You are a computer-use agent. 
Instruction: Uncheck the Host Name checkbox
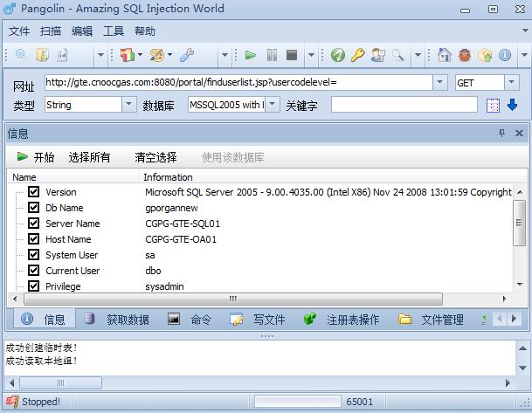click(33, 238)
